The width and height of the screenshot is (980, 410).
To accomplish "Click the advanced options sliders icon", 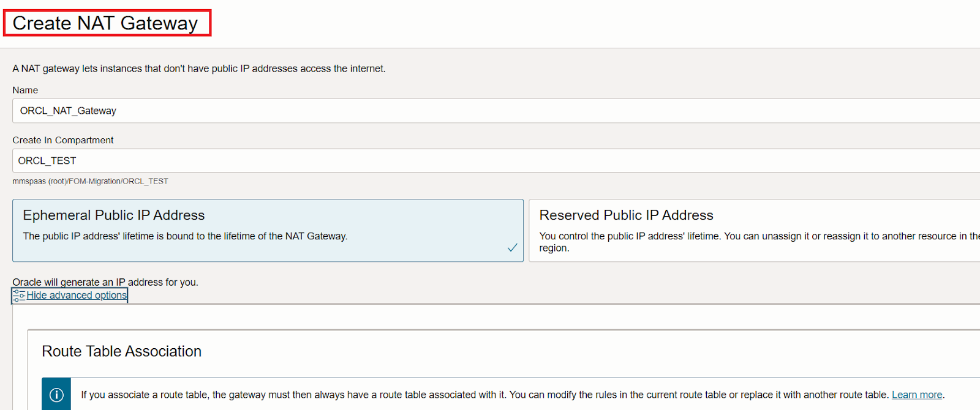I will [x=19, y=296].
